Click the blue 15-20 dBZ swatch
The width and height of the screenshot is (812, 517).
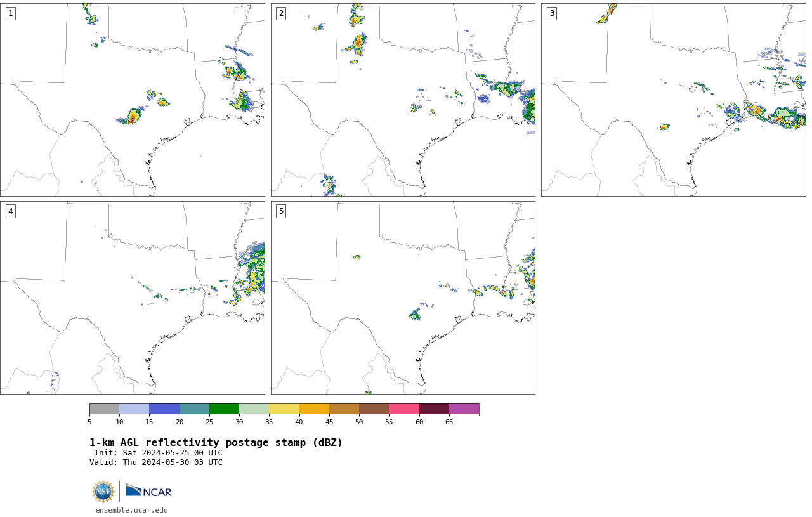coord(164,409)
